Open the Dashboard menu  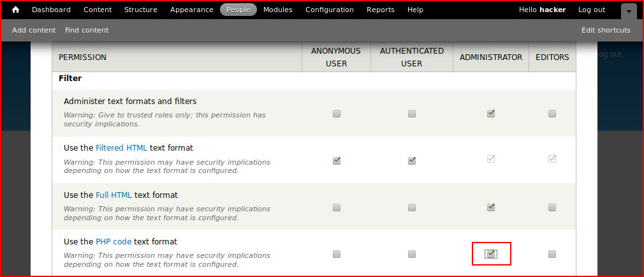pyautogui.click(x=52, y=10)
